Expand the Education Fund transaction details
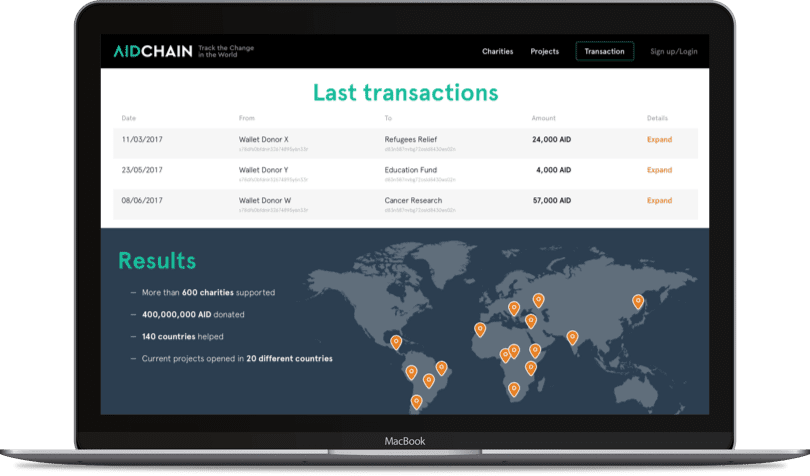The width and height of the screenshot is (810, 476). (659, 170)
